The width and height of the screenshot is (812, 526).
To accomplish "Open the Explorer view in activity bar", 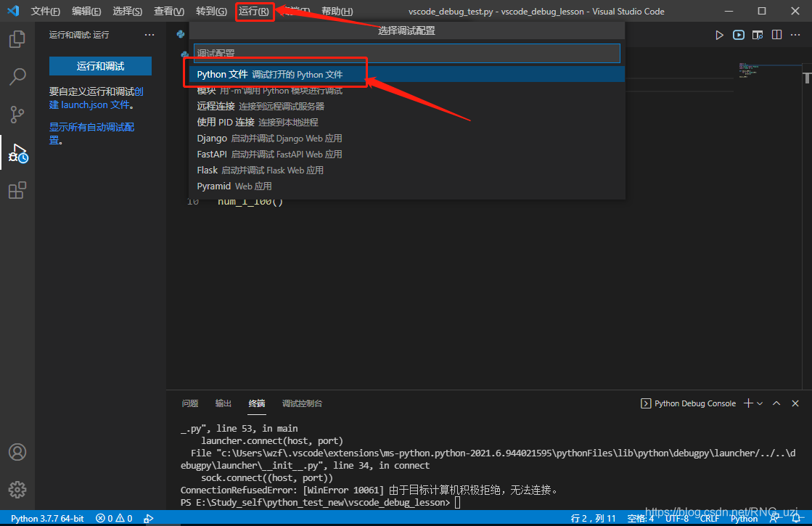I will pyautogui.click(x=17, y=39).
